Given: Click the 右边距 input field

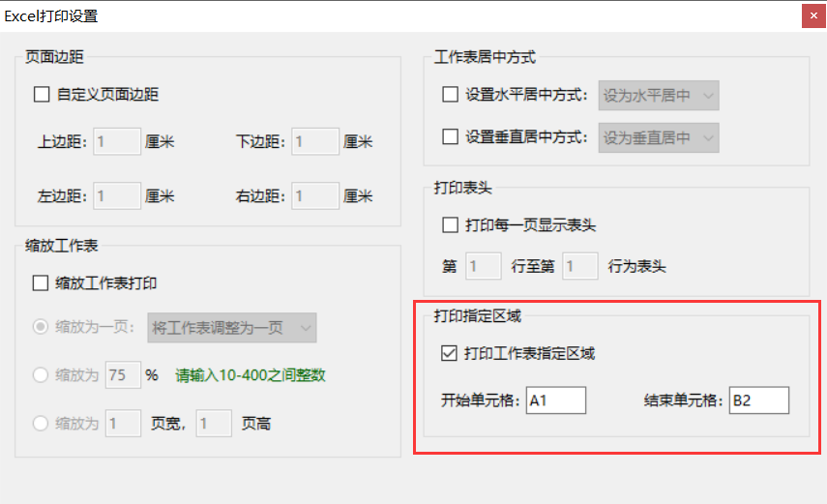Looking at the screenshot, I should coord(315,195).
